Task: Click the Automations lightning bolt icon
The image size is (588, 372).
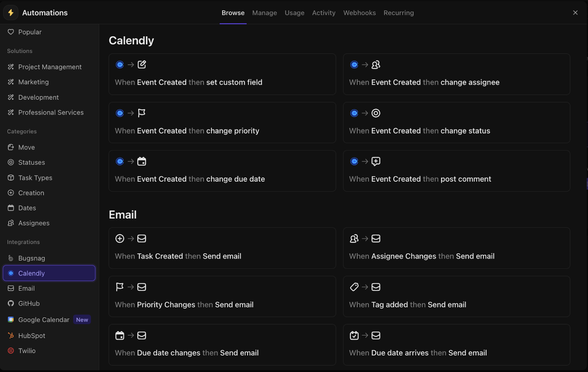Action: click(11, 12)
